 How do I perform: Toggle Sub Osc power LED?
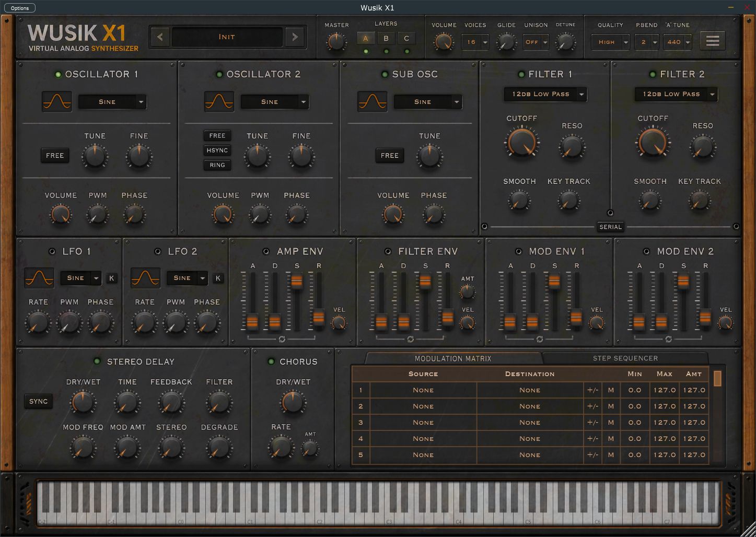[385, 74]
